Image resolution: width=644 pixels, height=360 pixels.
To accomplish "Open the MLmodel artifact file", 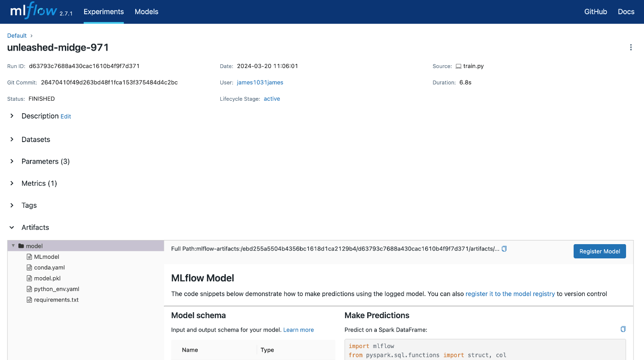I will coord(46,257).
